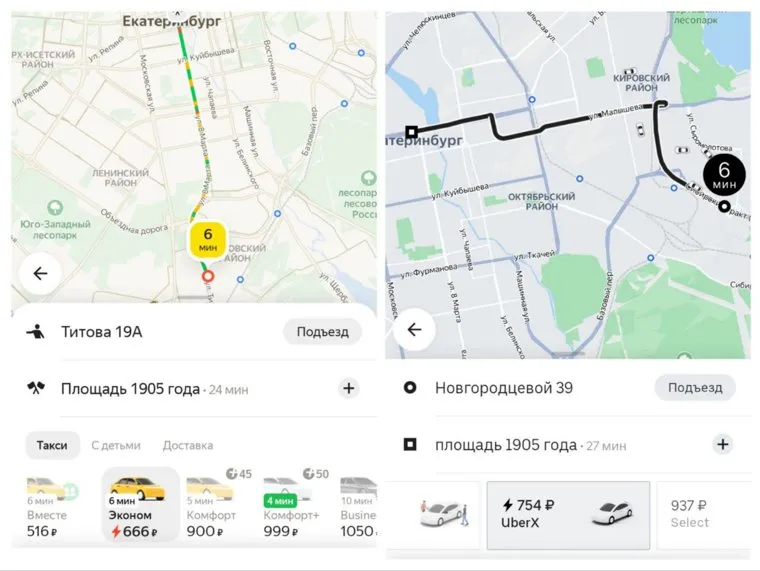This screenshot has width=760, height=571.
Task: Choose the Select ride for 937 ₽
Action: coord(703,515)
